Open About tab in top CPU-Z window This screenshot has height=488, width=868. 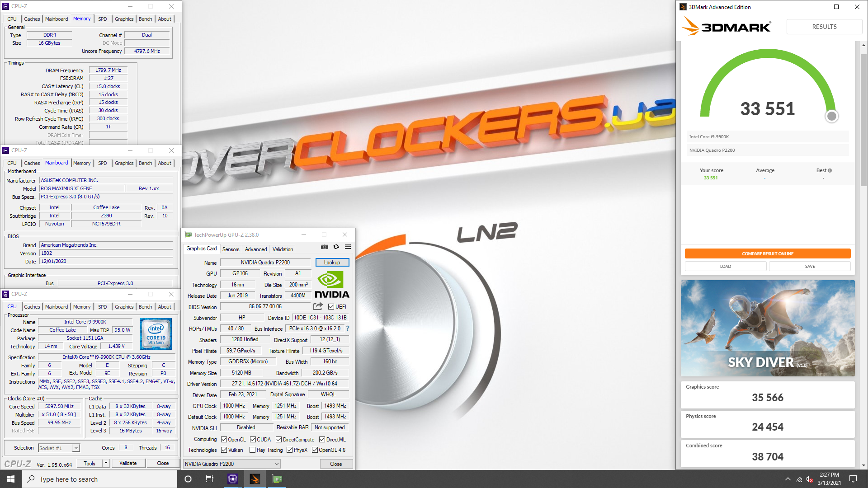click(165, 19)
